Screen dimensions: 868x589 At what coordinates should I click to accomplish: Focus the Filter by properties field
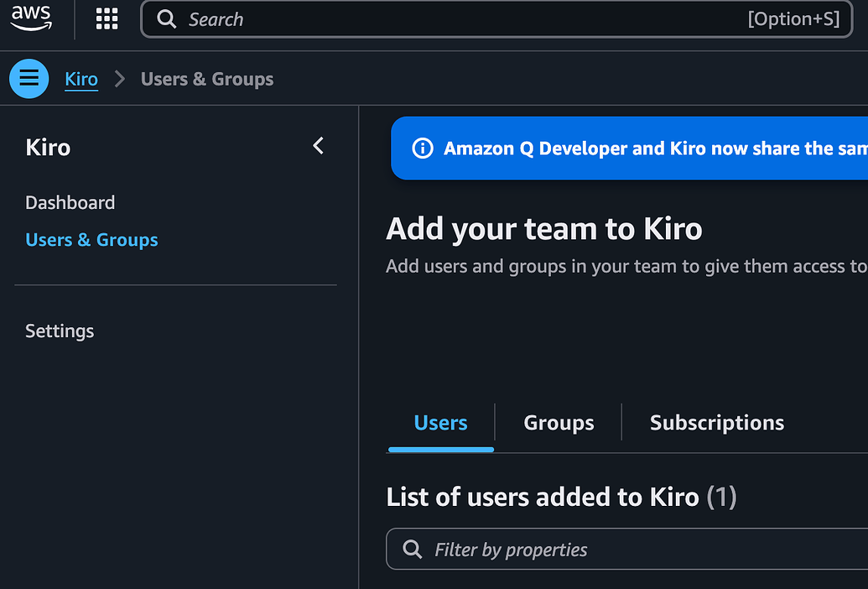(x=626, y=549)
